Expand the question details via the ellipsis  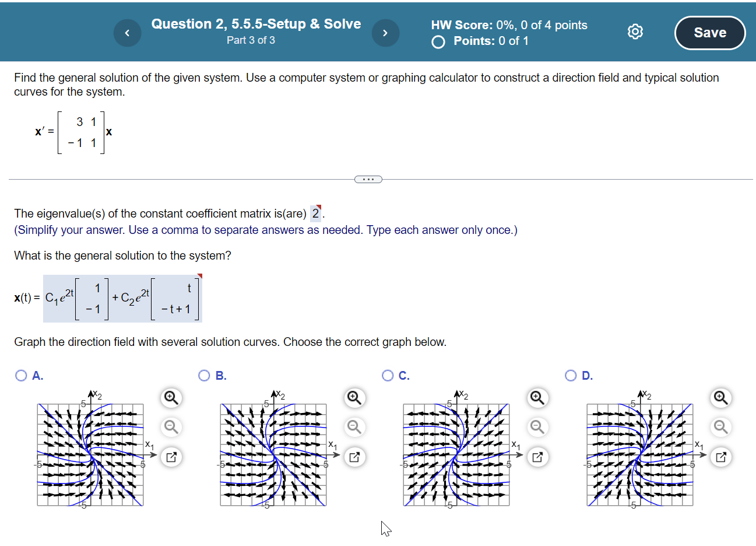pos(368,178)
